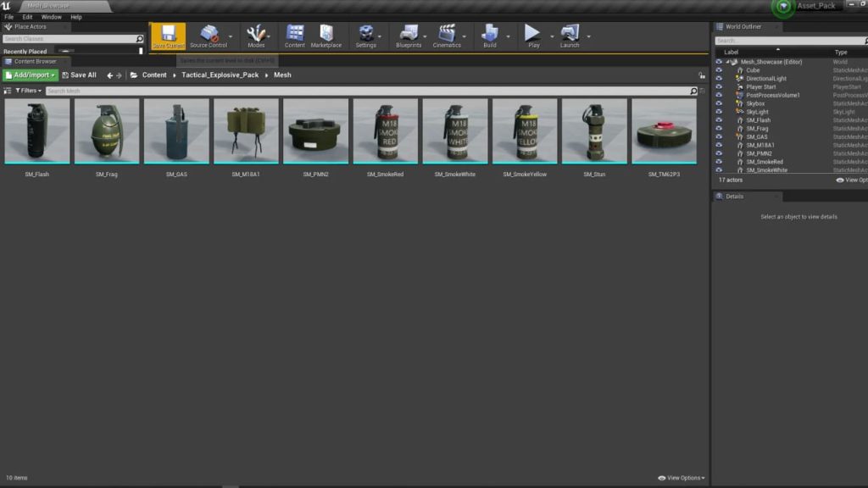Open the Marketplace toolbar icon
Viewport: 868px width, 488px height.
click(325, 35)
